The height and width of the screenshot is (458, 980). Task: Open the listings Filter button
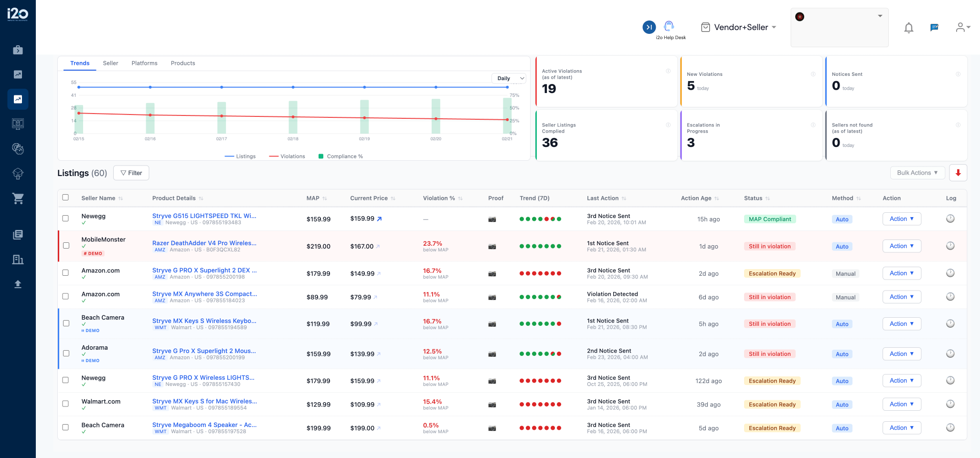coord(131,173)
